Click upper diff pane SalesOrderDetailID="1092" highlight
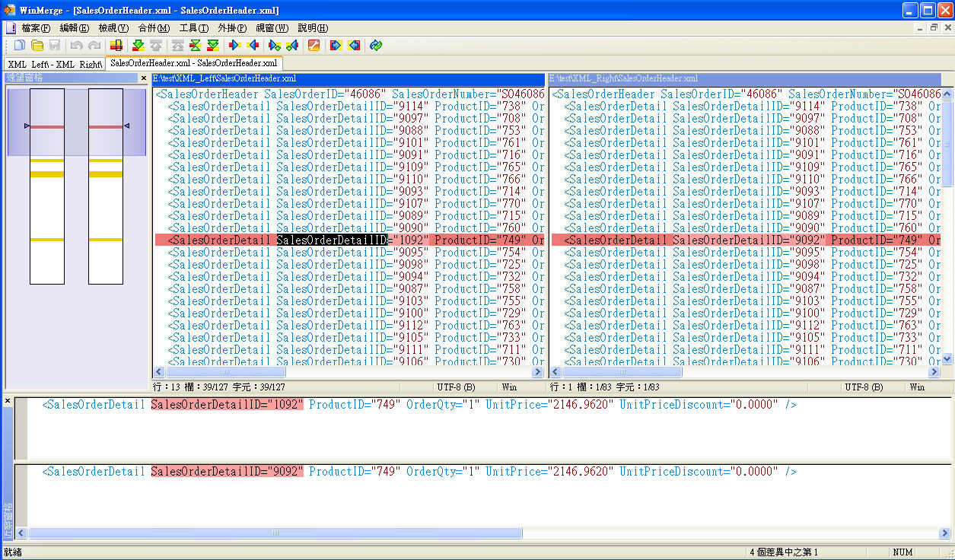This screenshot has height=560, width=955. [227, 404]
